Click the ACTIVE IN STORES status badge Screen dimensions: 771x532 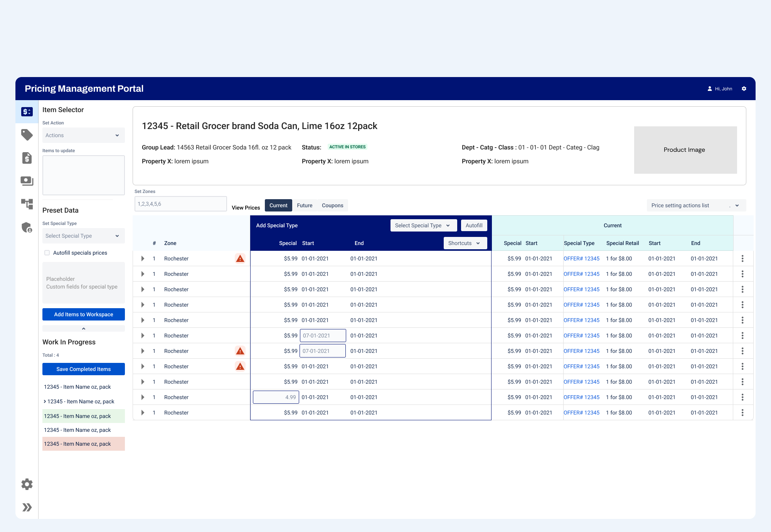(x=347, y=147)
